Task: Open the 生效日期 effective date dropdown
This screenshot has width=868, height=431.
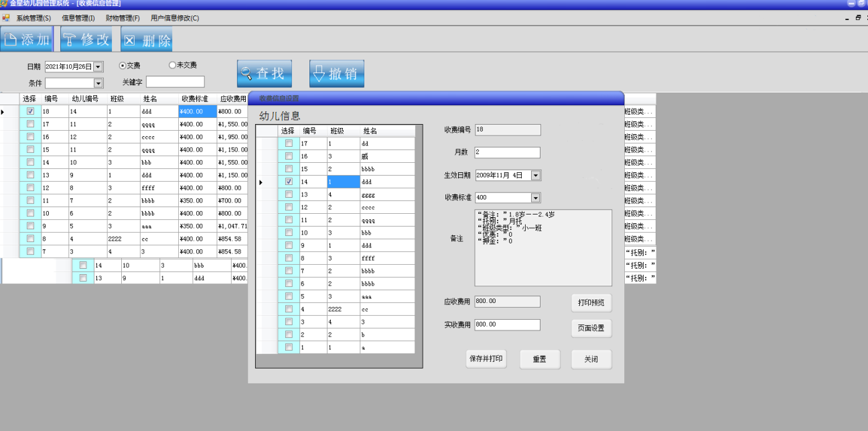Action: point(535,176)
